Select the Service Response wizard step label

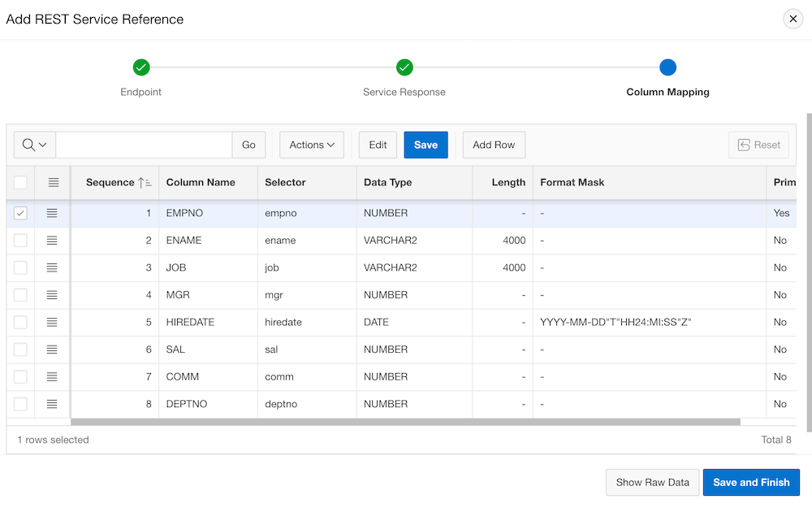tap(404, 92)
